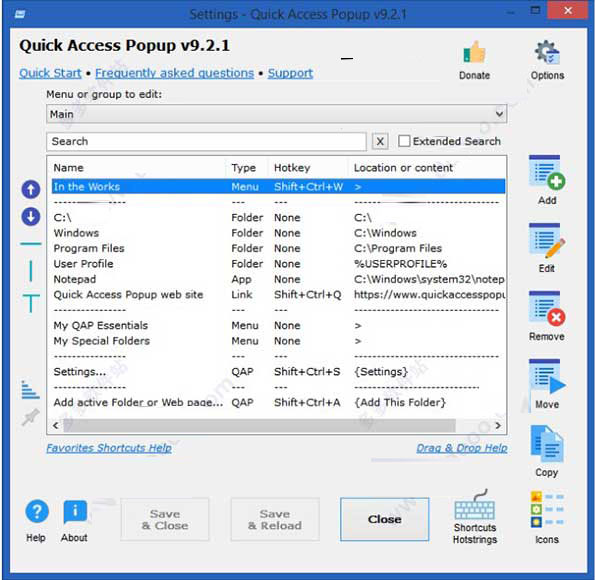
Task: Click the app icon in title bar
Action: tap(20, 14)
